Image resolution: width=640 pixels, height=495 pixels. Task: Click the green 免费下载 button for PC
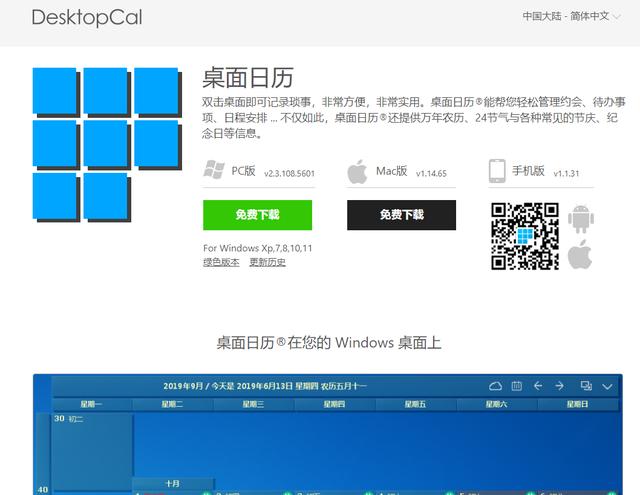258,215
